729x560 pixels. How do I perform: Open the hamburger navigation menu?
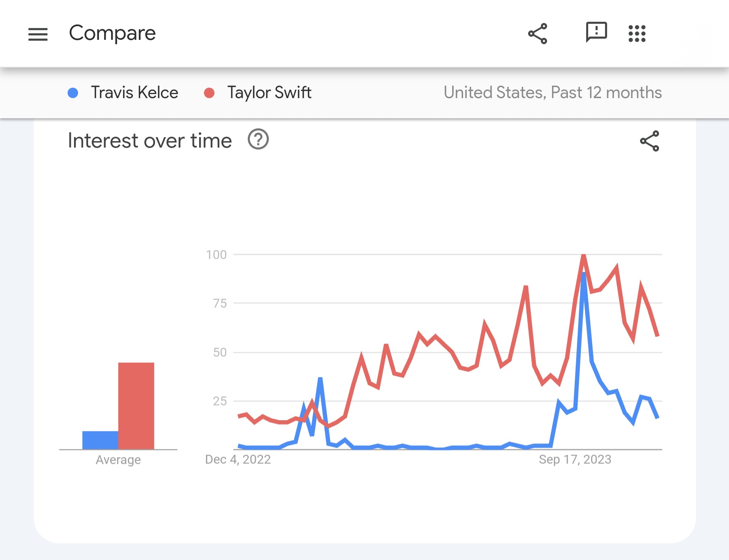tap(38, 34)
